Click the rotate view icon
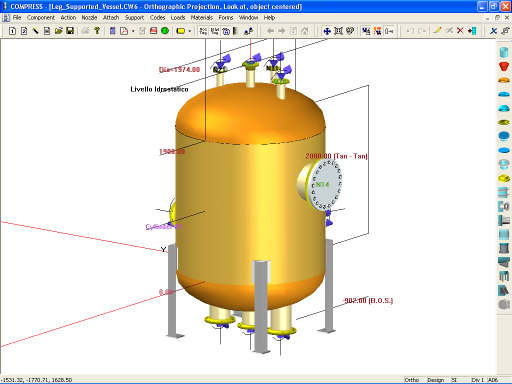 [x=350, y=31]
